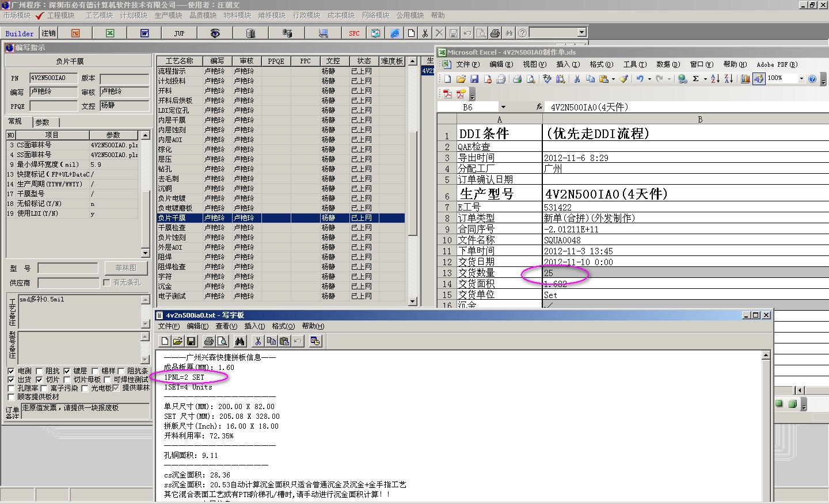Click the database cylinder icon in toolbar

[250, 33]
